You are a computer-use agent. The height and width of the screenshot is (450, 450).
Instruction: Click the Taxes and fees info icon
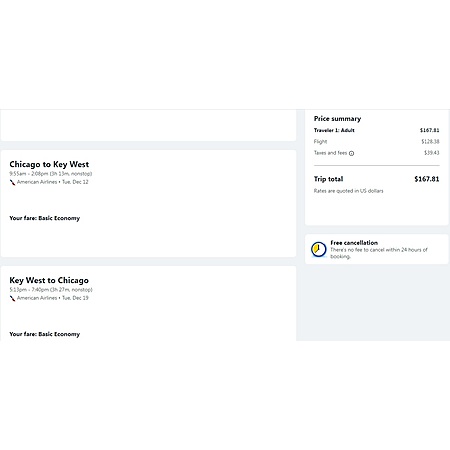351,153
